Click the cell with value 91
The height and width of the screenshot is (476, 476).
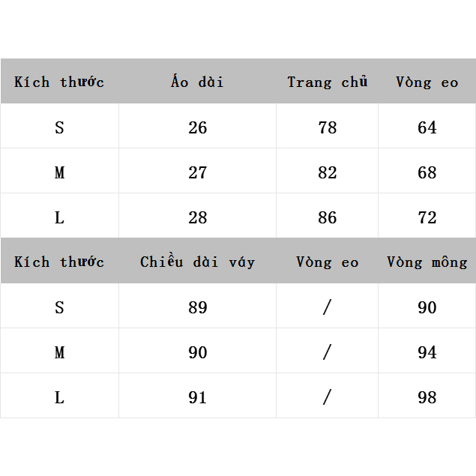pyautogui.click(x=197, y=397)
